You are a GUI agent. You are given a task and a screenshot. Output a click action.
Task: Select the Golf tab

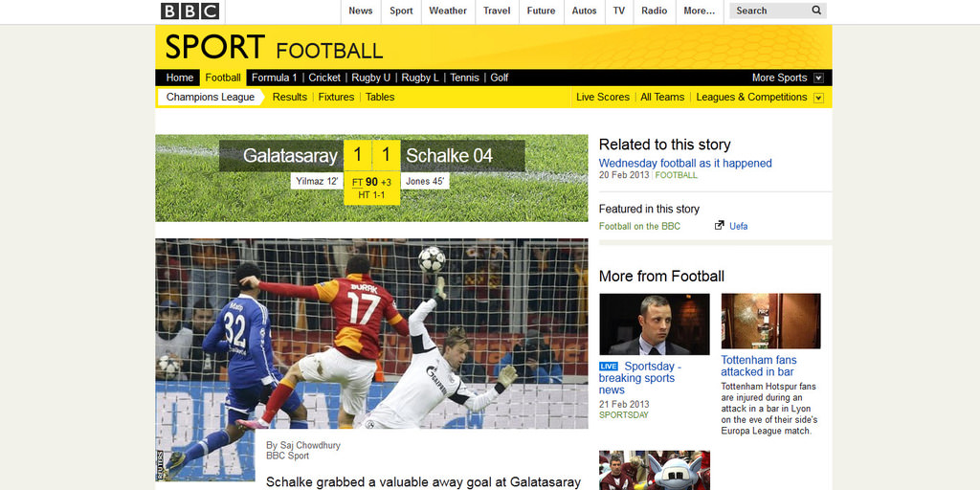pos(500,78)
